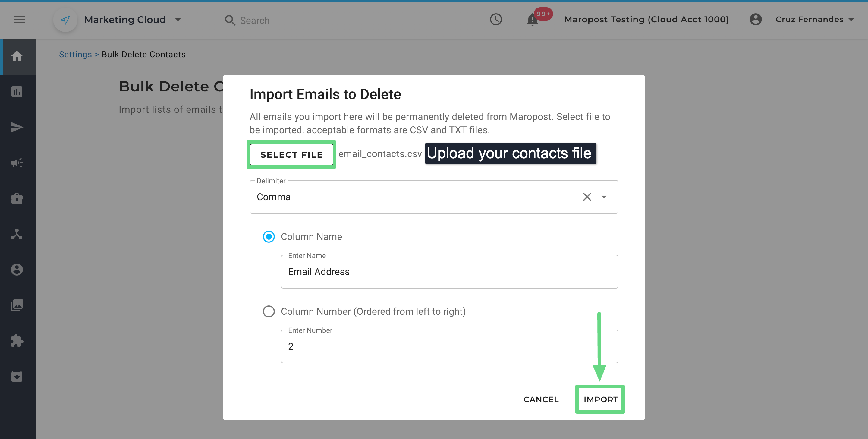Open the bar chart reports icon
868x439 pixels.
click(17, 92)
